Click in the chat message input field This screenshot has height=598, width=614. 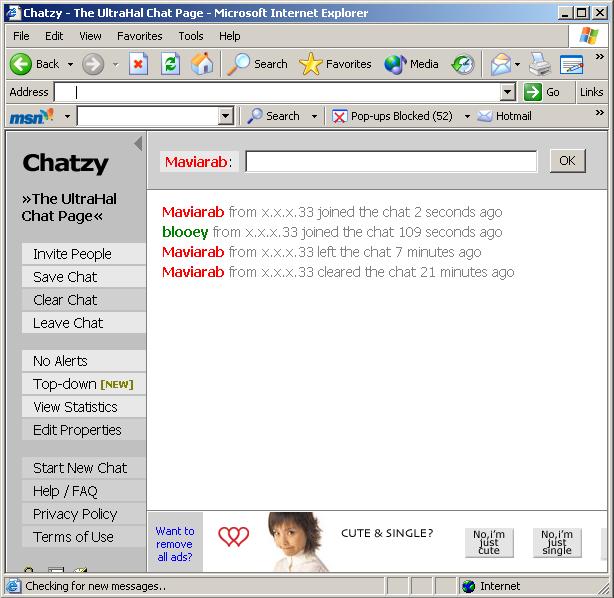click(x=391, y=161)
